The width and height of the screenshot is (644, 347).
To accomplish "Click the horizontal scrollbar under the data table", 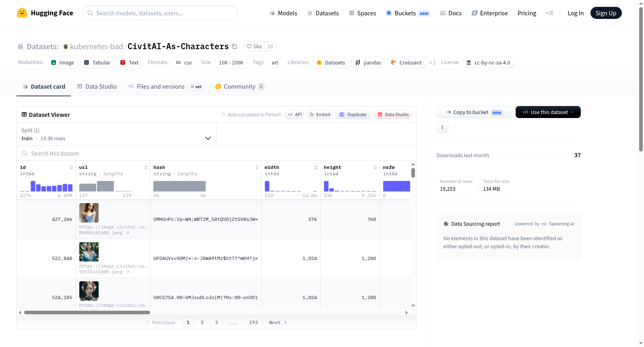I will [87, 312].
